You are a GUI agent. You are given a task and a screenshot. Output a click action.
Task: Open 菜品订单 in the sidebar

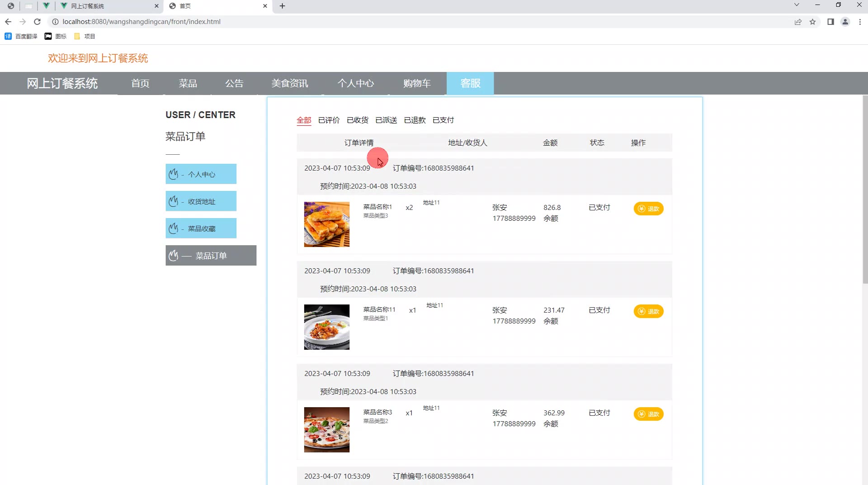[x=211, y=256]
